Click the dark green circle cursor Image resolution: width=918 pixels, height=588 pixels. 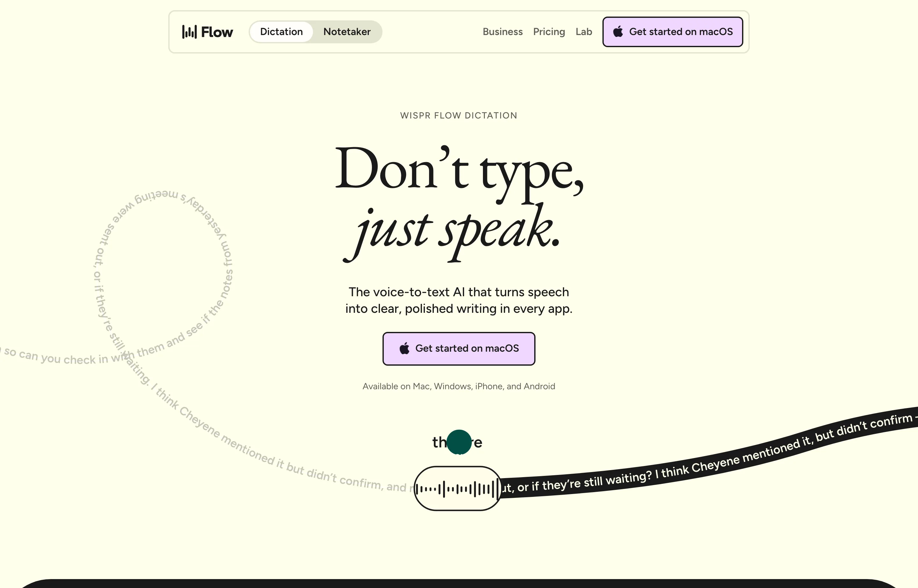click(459, 442)
